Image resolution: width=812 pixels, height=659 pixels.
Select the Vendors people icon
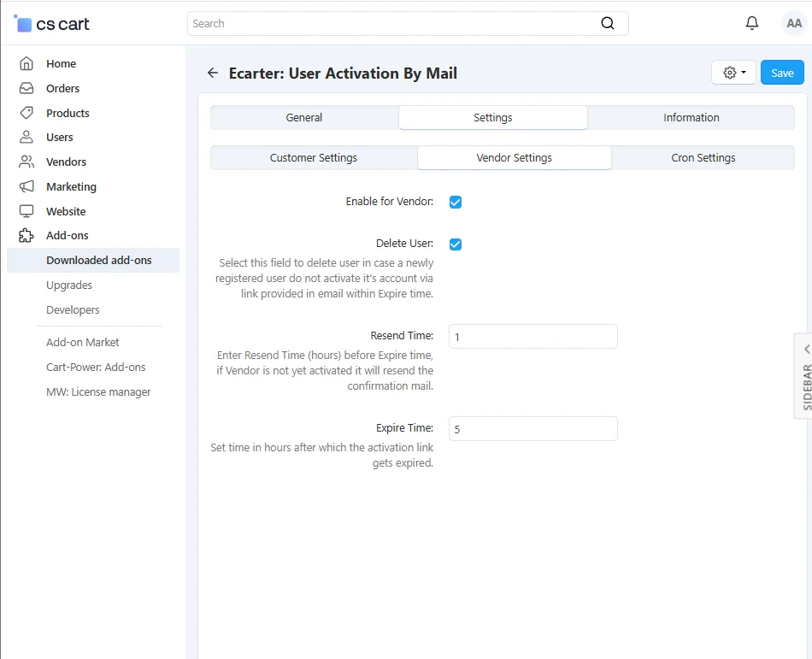coord(26,162)
